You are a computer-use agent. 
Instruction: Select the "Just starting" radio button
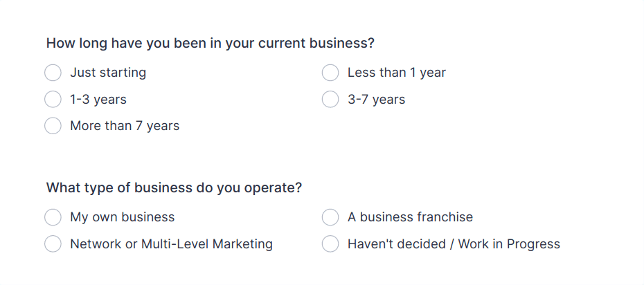(x=53, y=73)
